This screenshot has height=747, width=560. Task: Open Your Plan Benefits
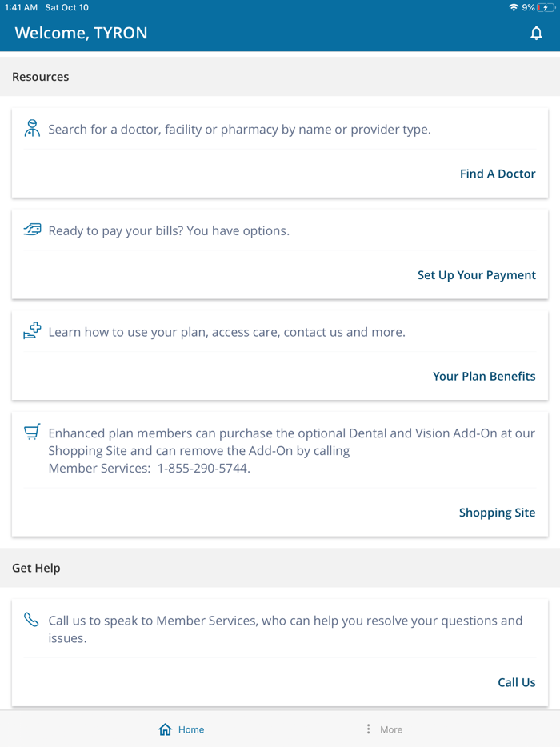click(484, 376)
